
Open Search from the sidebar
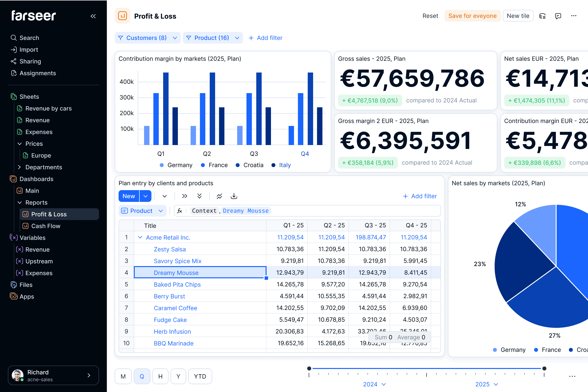click(x=29, y=38)
